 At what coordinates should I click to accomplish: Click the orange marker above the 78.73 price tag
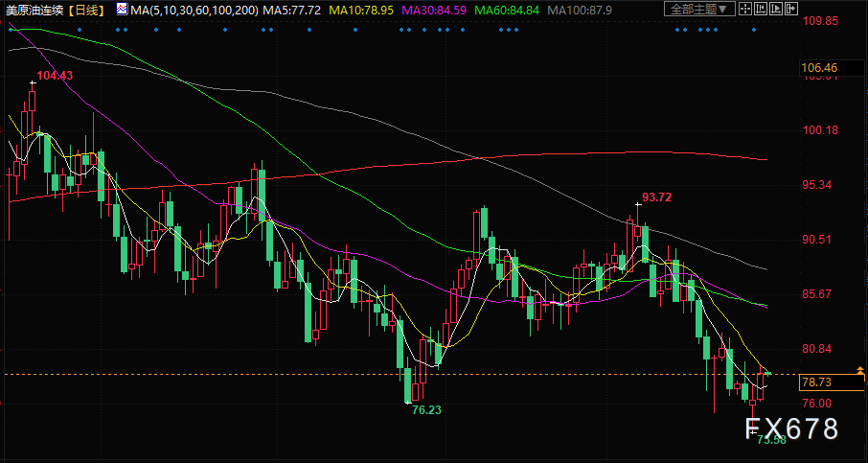pyautogui.click(x=860, y=369)
